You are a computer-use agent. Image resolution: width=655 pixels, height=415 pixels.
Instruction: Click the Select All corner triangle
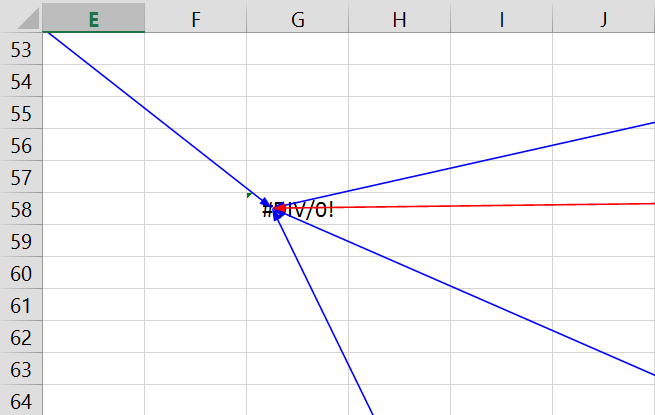pyautogui.click(x=21, y=17)
